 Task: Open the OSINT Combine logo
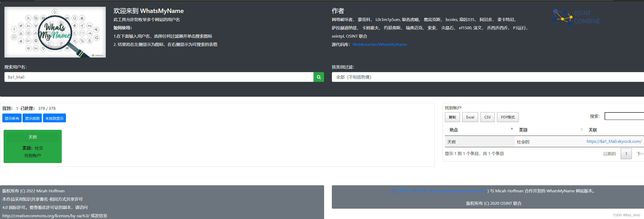click(x=576, y=17)
